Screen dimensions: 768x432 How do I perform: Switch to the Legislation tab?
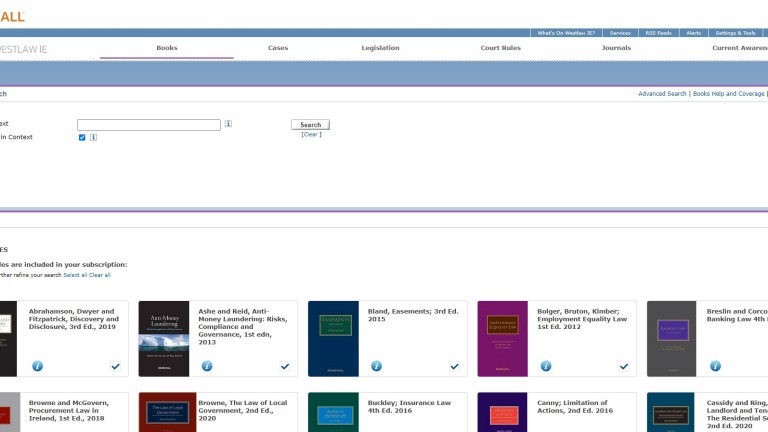point(380,48)
